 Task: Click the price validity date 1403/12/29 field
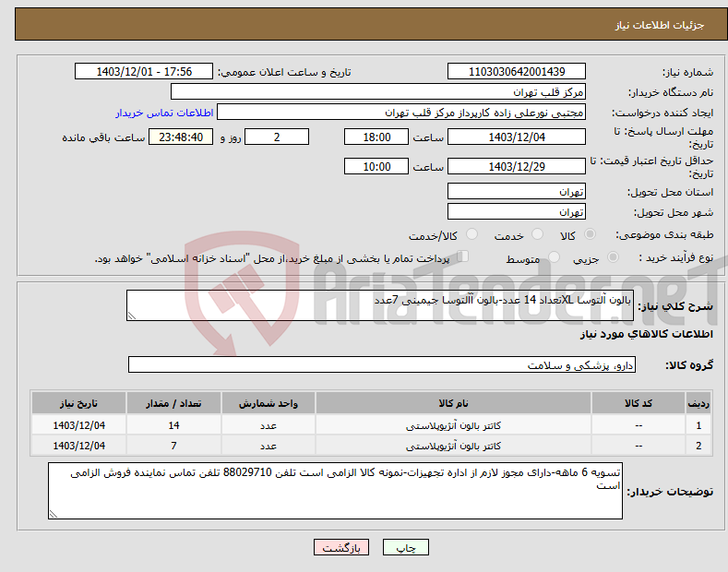coord(517,166)
